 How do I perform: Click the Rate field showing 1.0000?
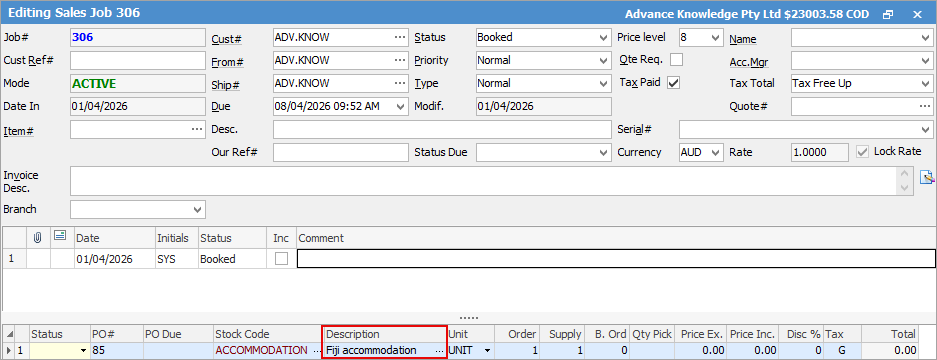(x=819, y=152)
